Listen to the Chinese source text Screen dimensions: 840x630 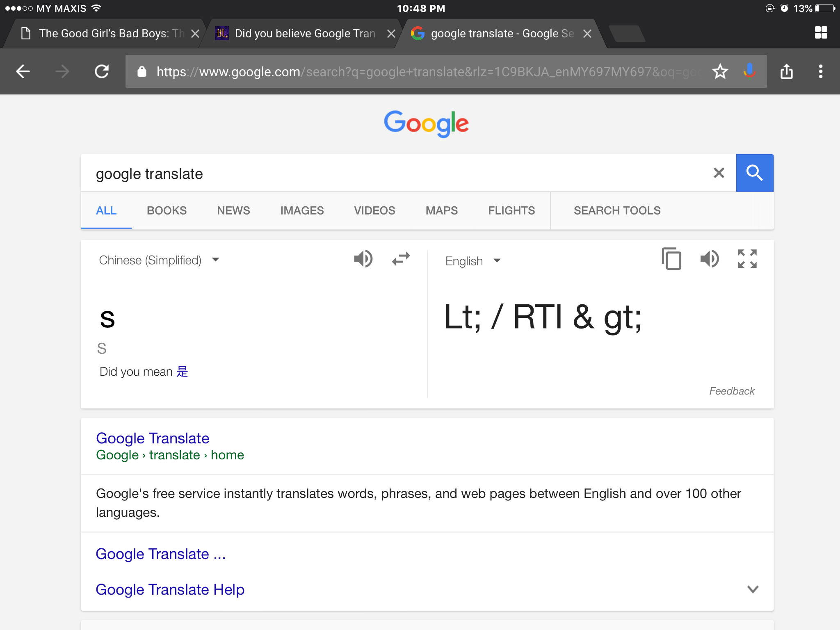(x=363, y=259)
